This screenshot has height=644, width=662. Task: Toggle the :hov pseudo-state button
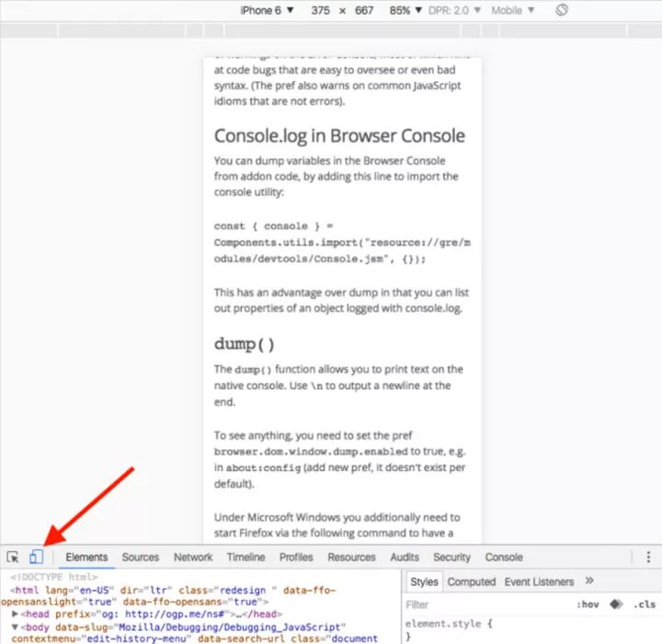coord(588,604)
